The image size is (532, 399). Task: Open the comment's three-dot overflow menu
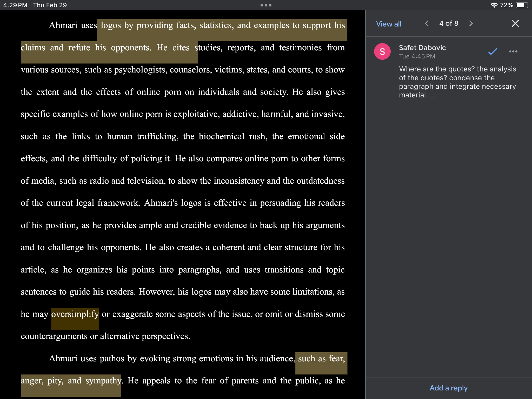(513, 51)
